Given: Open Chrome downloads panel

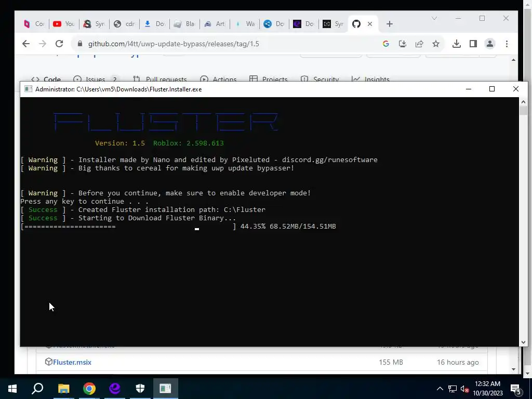Looking at the screenshot, I should click(456, 44).
